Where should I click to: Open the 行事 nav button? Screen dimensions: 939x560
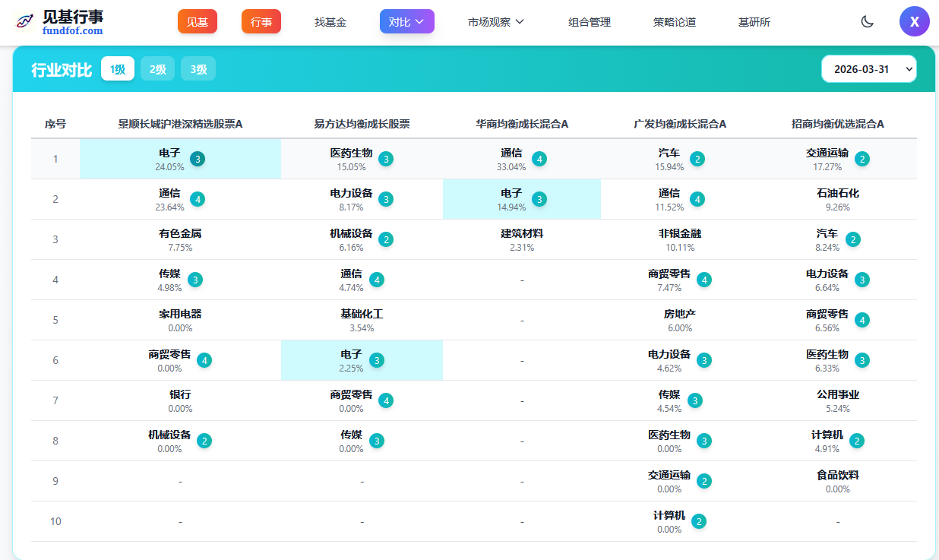(261, 21)
